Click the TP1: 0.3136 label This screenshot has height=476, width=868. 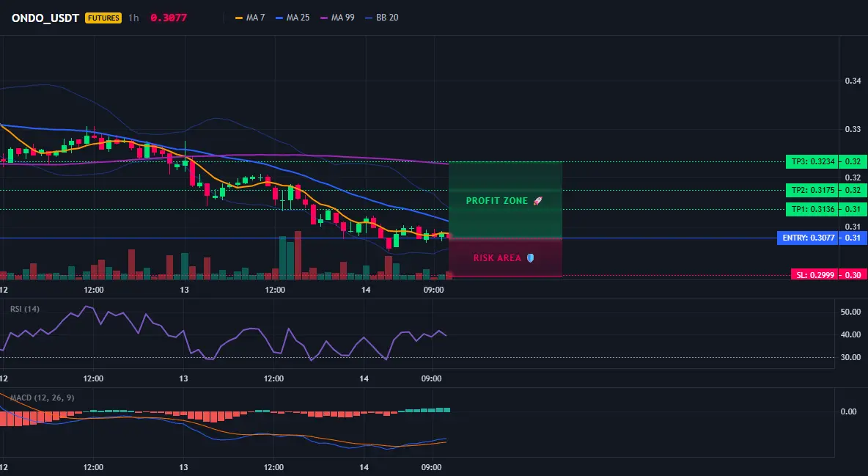pyautogui.click(x=812, y=210)
